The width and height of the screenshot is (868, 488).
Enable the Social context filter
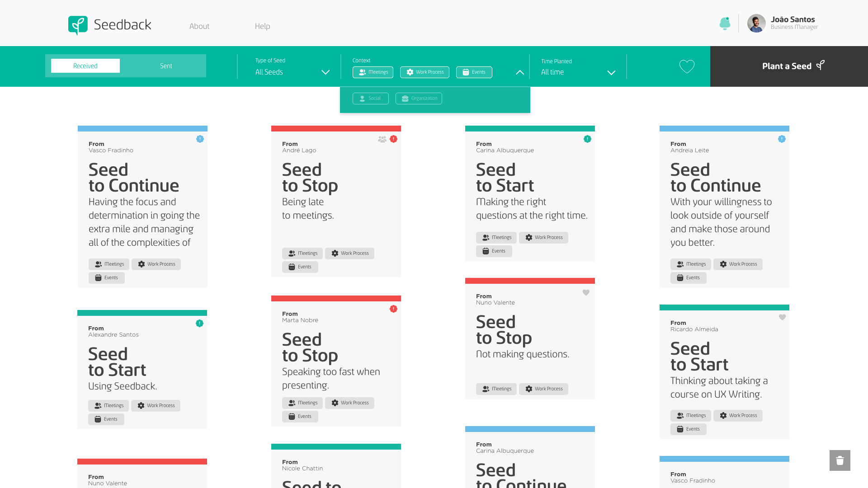point(370,99)
